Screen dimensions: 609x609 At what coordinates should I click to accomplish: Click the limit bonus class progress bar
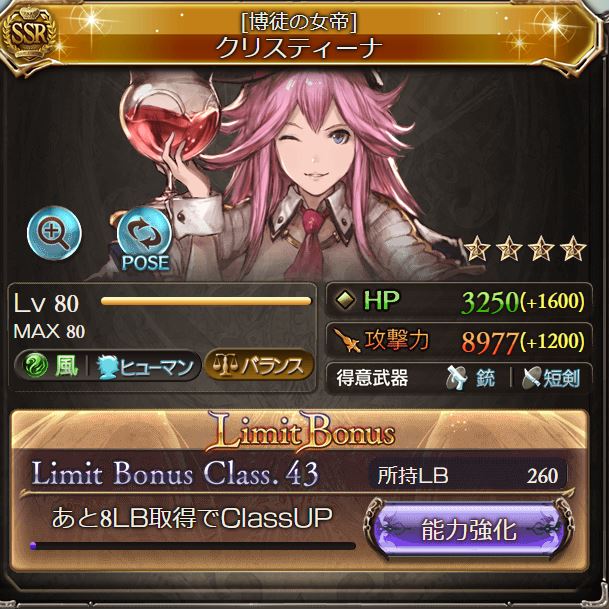coord(193,546)
